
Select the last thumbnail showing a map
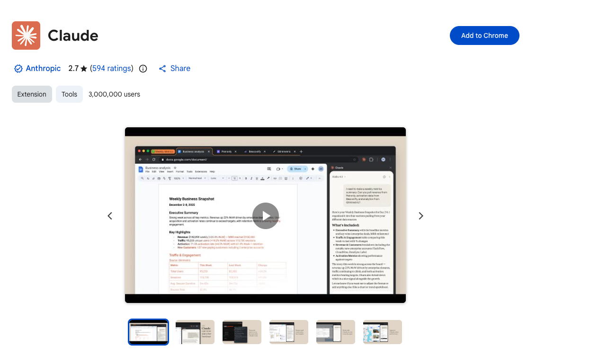[x=383, y=332]
